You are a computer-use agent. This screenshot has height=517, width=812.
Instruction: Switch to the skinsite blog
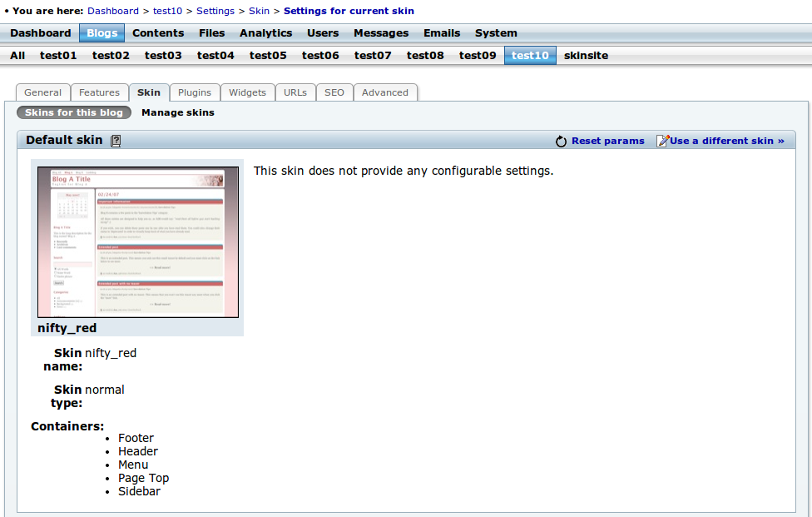[x=587, y=56]
